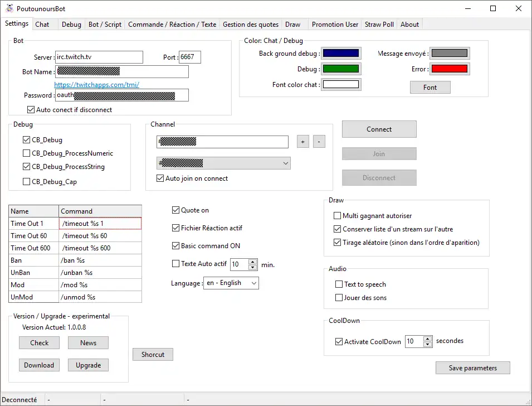
Task: Click the /unmod %s command cell
Action: pyautogui.click(x=100, y=297)
